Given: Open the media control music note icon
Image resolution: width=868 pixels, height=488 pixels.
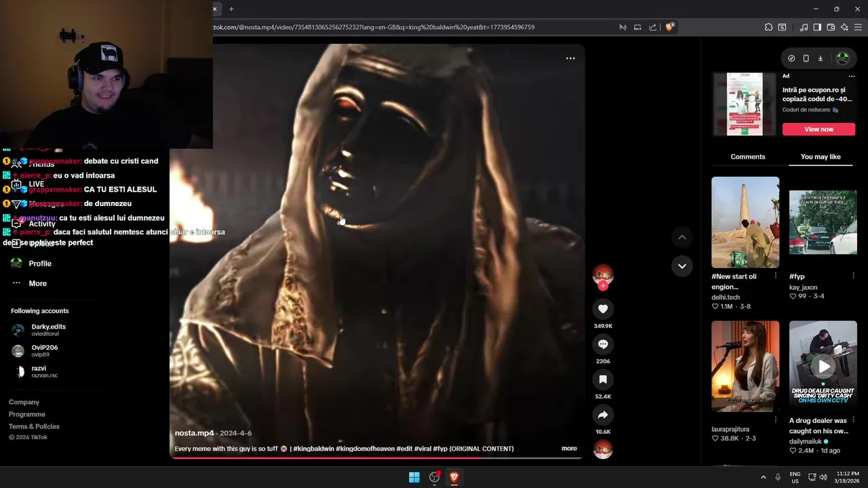Looking at the screenshot, I should coord(804,27).
